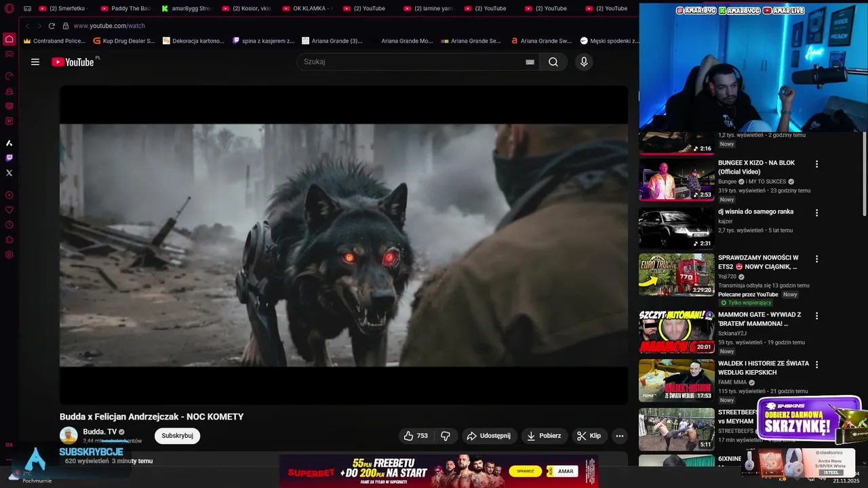Open the MAMMON GATE video thumbnail

click(x=677, y=331)
